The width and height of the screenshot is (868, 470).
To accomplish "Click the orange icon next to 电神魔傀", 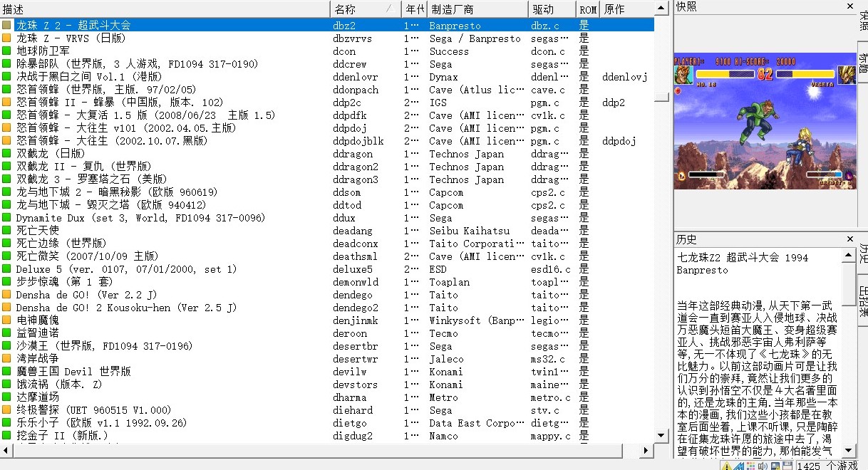I will click(x=7, y=320).
